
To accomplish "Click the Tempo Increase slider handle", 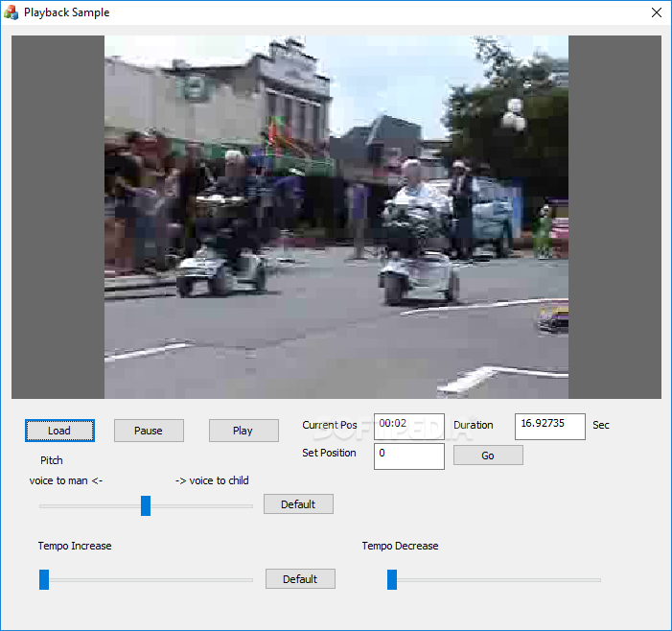I will coord(44,579).
